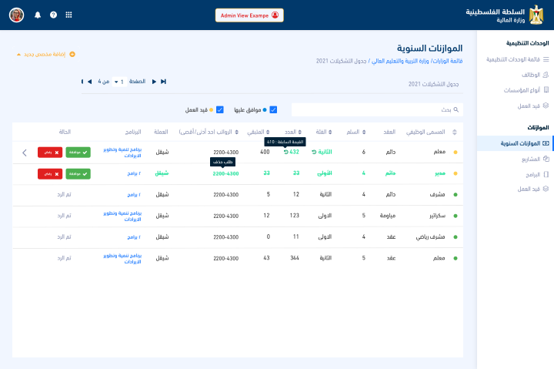Revert the الثانية category change icon
The width and height of the screenshot is (554, 369).
click(x=314, y=152)
